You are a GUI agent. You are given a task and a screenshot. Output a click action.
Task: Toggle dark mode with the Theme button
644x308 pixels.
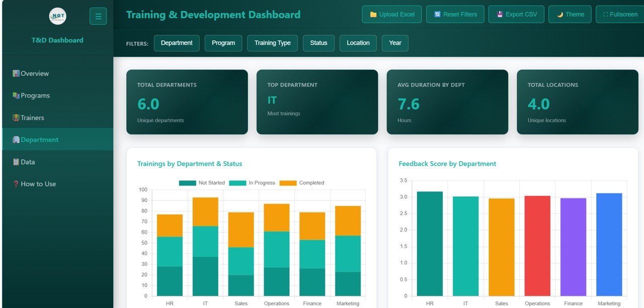click(570, 14)
